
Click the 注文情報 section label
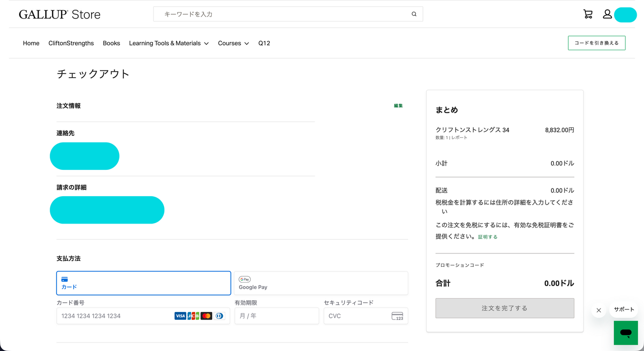coord(68,105)
